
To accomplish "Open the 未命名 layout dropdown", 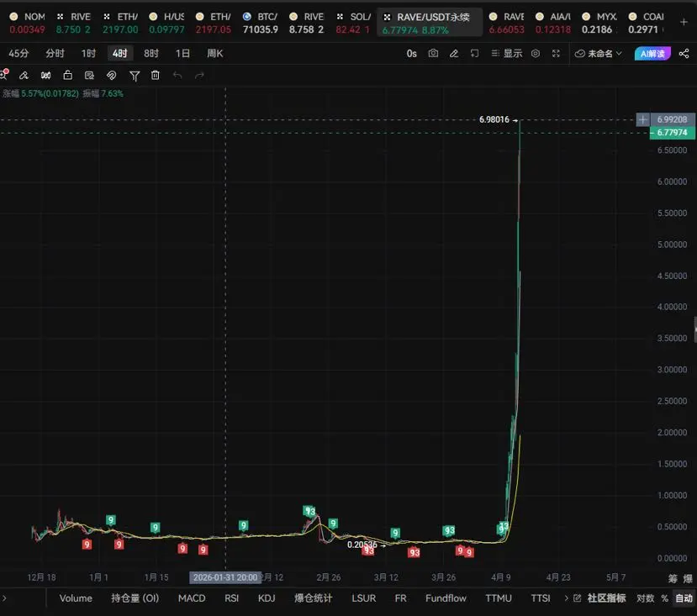I will tap(598, 54).
